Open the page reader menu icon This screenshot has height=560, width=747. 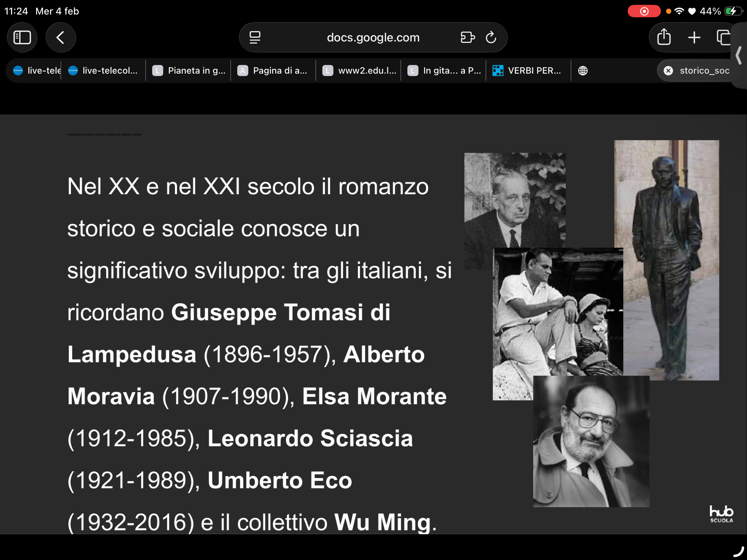click(255, 37)
